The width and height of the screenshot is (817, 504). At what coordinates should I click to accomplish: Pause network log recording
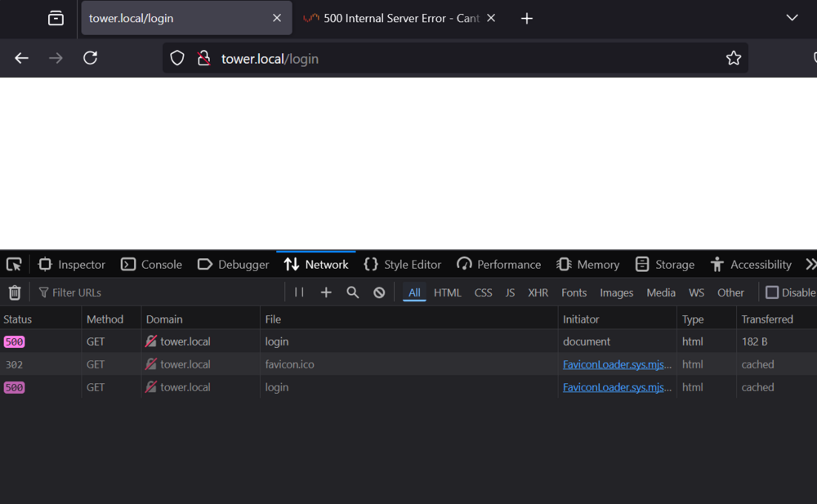(x=299, y=292)
